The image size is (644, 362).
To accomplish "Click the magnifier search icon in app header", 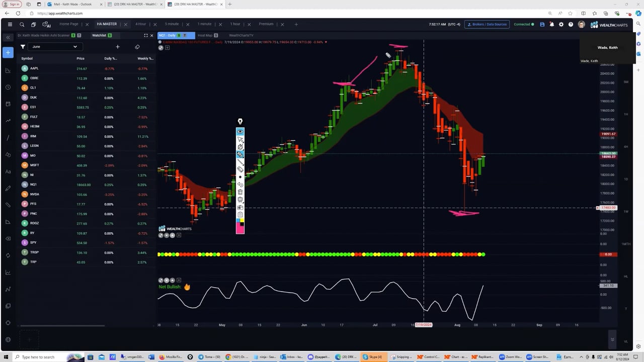I will (x=22, y=24).
